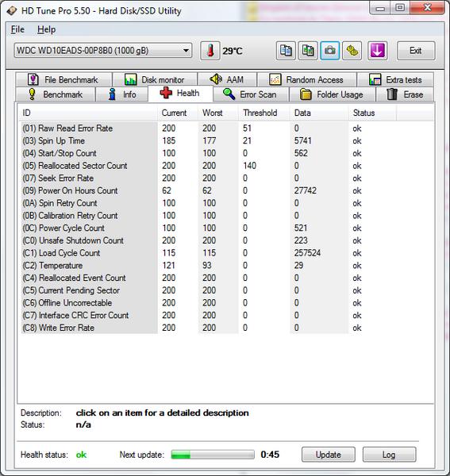Click the 0:45 countdown timer
Viewport: 450px width, 476px height.
pos(270,455)
